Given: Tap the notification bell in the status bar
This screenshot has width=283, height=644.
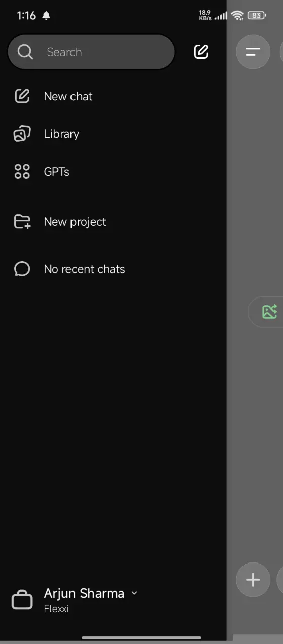Looking at the screenshot, I should pos(46,16).
